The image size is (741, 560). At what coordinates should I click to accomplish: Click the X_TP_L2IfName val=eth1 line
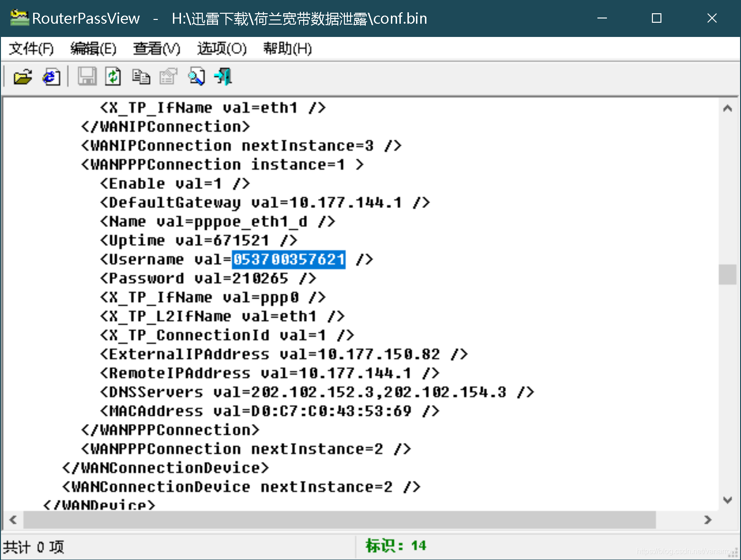[222, 316]
